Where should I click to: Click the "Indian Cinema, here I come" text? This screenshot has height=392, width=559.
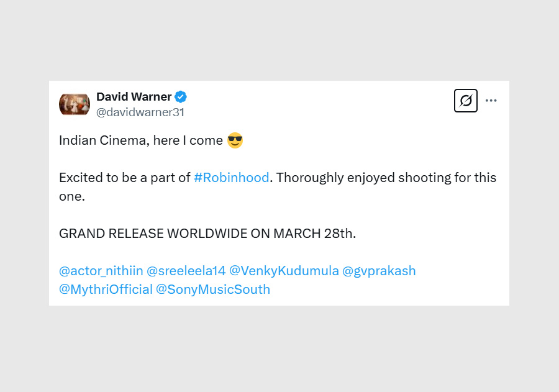140,140
